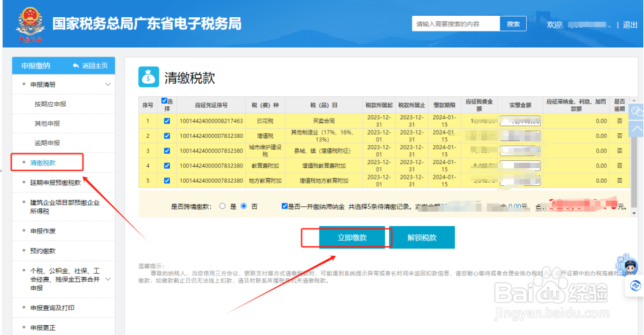Viewport: 644px width, 335px height.
Task: Collapse the 申报清册 chevron
Action: (107, 84)
